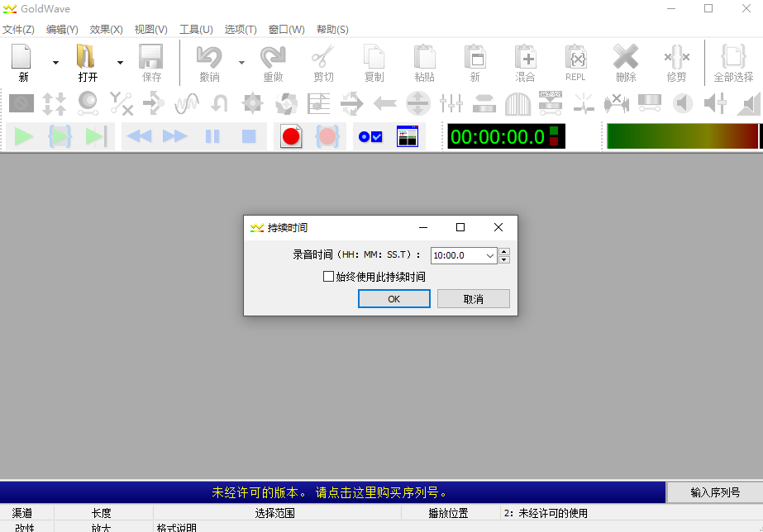Open control properties icon with checkmark

click(x=370, y=136)
